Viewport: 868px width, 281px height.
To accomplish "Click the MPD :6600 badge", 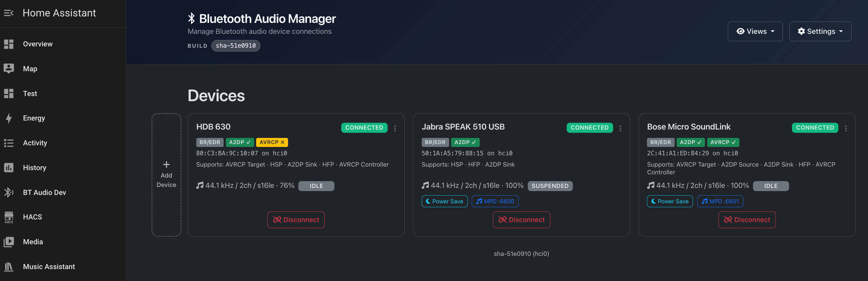I will click(x=495, y=201).
